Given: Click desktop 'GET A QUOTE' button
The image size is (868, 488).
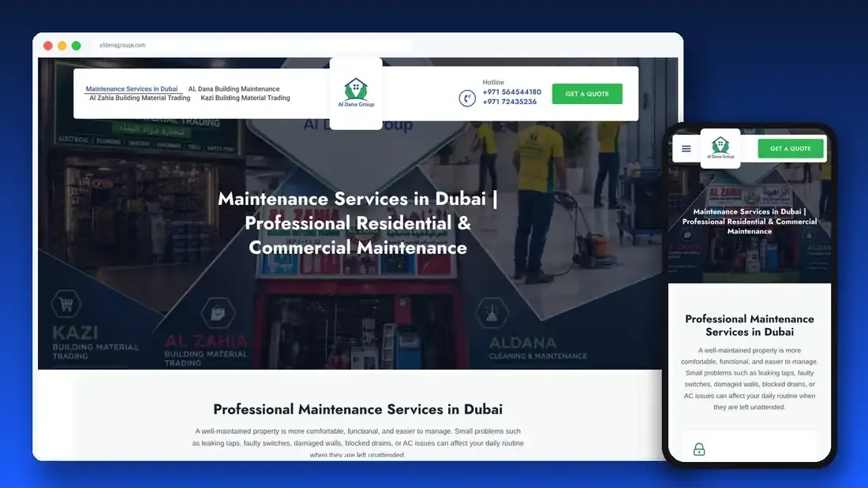Looking at the screenshot, I should (587, 94).
